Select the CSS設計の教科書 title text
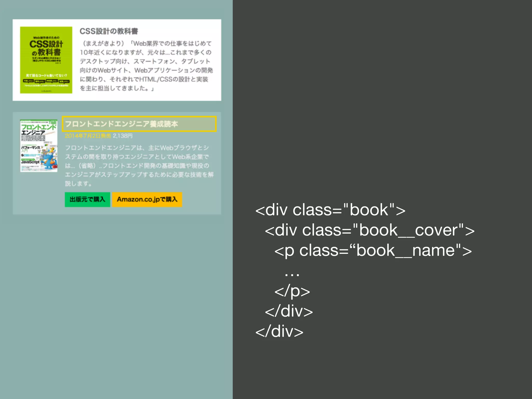This screenshot has width=532, height=399. [x=109, y=31]
